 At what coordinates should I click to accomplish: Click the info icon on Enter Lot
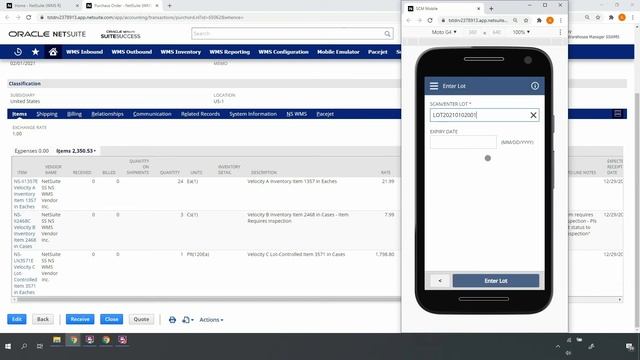535,86
